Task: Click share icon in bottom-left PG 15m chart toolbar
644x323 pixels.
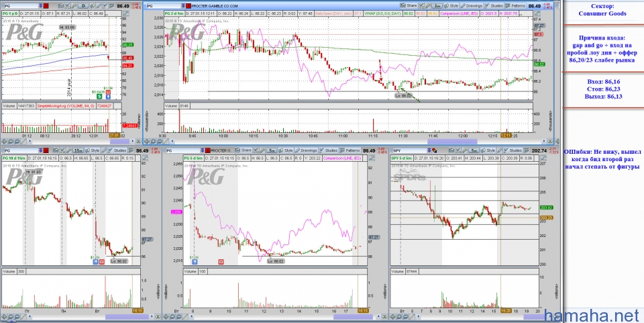Action: [56, 150]
